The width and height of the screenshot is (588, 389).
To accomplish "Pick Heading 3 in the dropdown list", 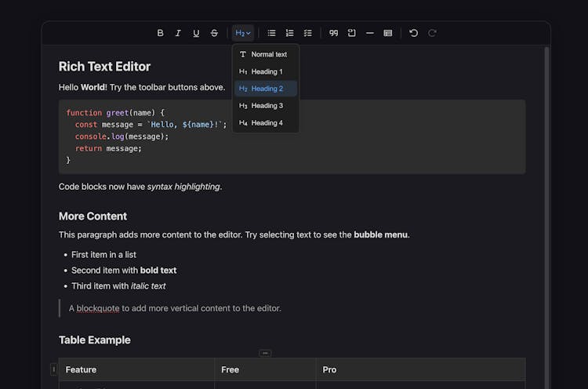I will (265, 106).
